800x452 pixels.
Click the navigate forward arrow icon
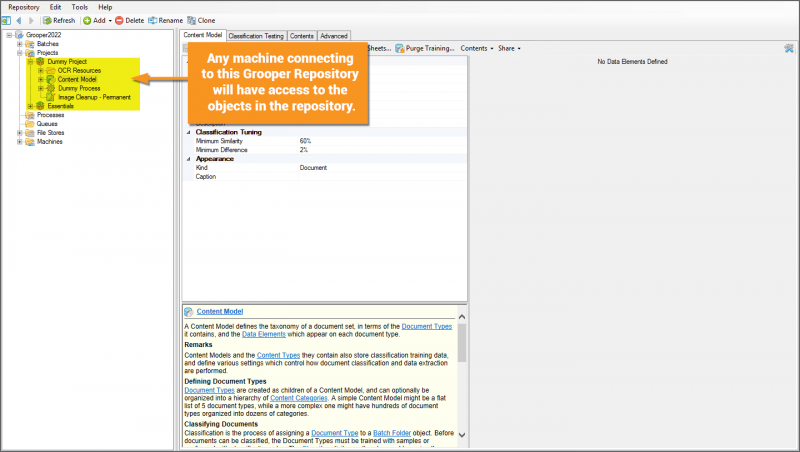[31, 20]
